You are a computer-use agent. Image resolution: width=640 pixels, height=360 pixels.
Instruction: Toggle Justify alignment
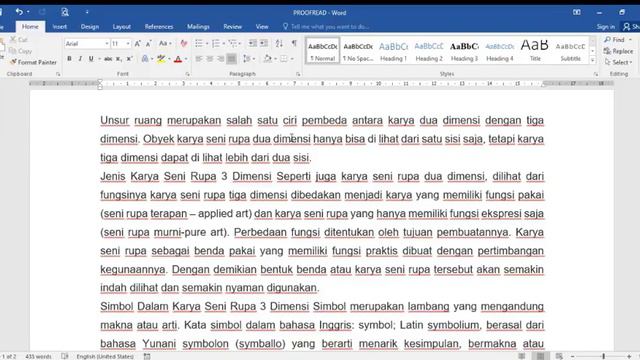pos(231,59)
